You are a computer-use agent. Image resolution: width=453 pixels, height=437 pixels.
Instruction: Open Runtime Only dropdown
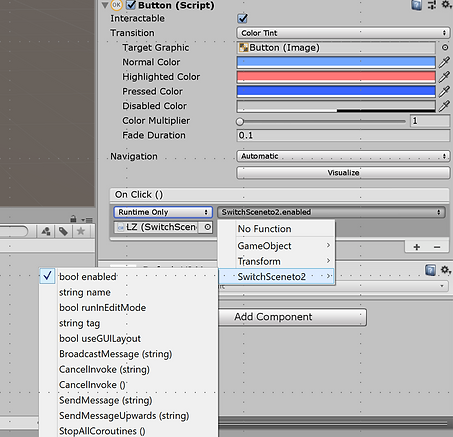point(163,212)
